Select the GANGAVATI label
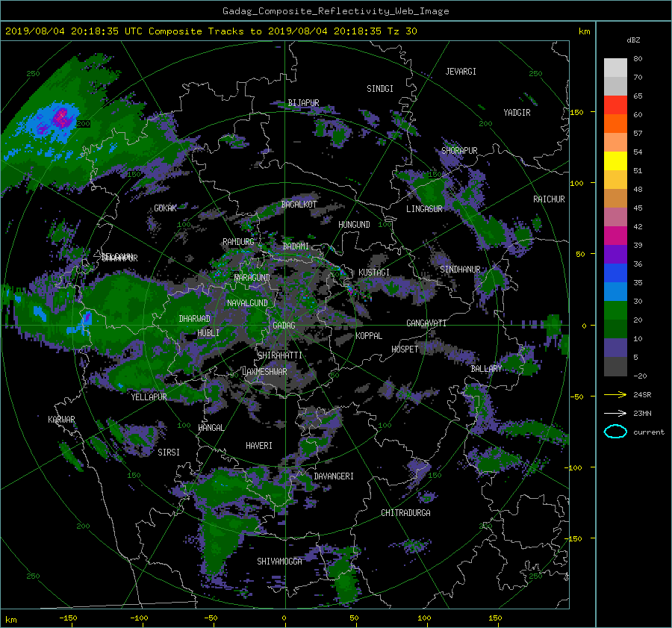672x628 pixels. [426, 323]
